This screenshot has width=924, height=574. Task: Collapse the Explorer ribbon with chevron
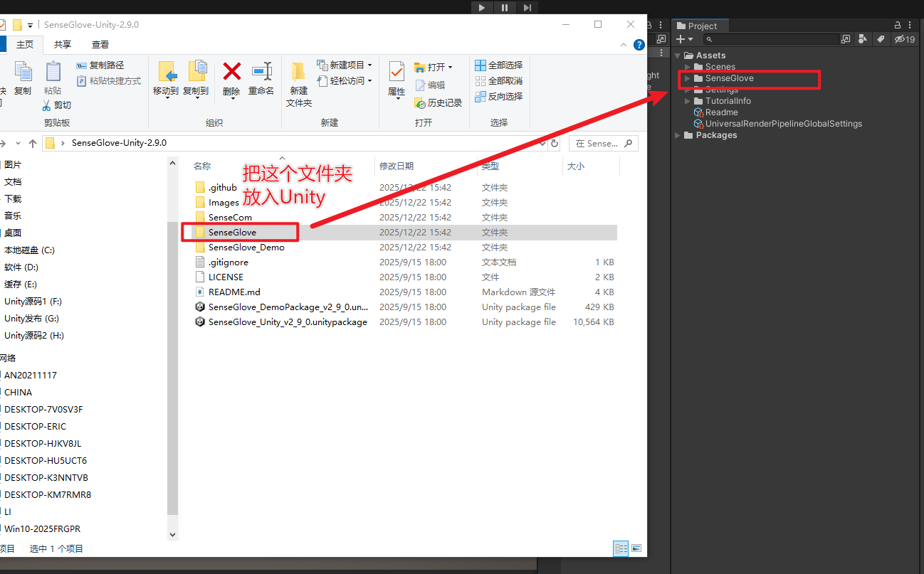pyautogui.click(x=624, y=45)
